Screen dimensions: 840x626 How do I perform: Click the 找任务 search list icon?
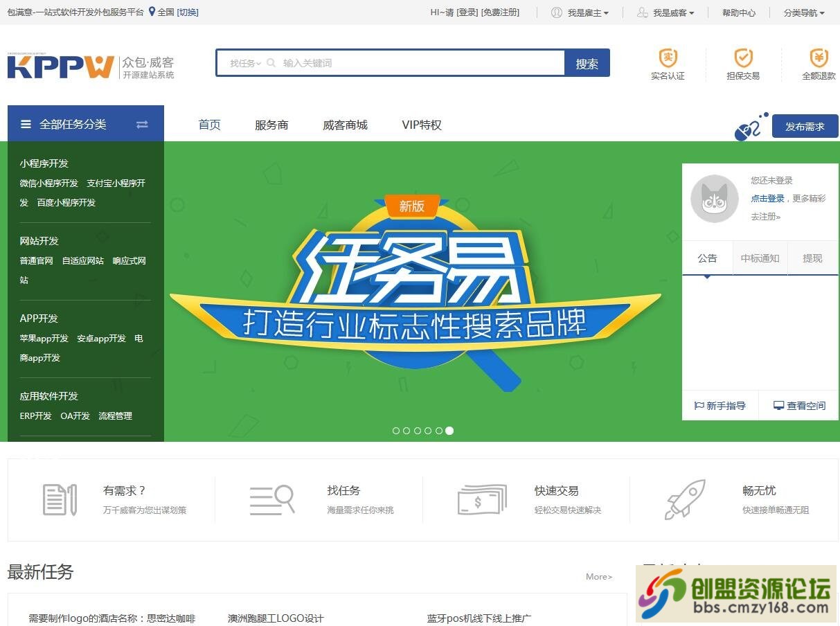coord(272,499)
